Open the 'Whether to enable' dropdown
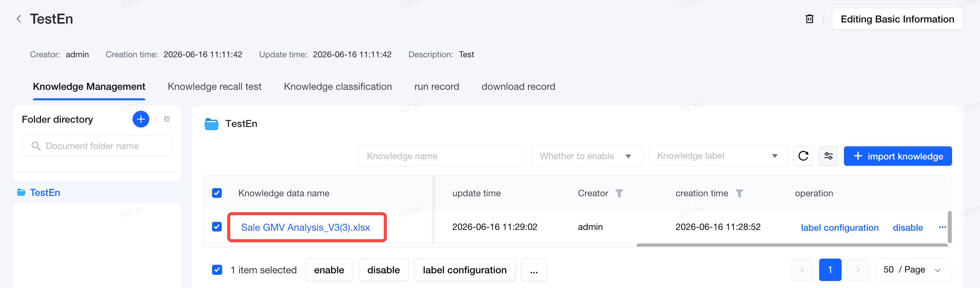This screenshot has width=980, height=288. tap(587, 156)
